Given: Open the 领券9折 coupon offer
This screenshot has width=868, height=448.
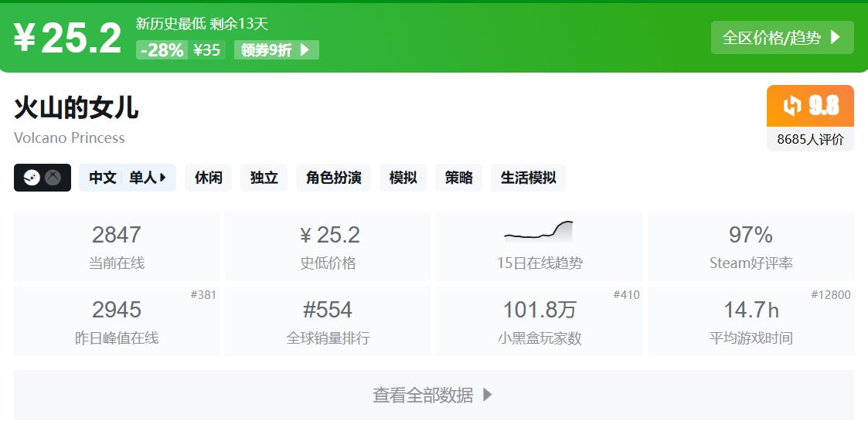Looking at the screenshot, I should pos(275,50).
